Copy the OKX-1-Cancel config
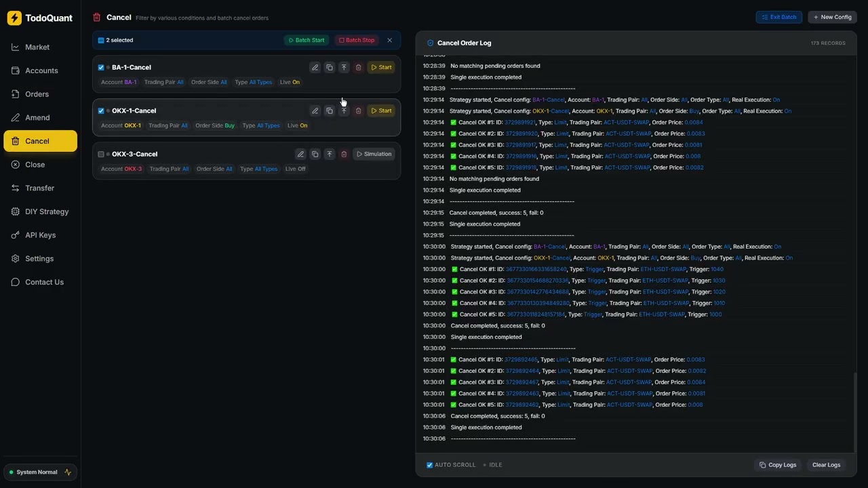868x488 pixels. coord(330,111)
